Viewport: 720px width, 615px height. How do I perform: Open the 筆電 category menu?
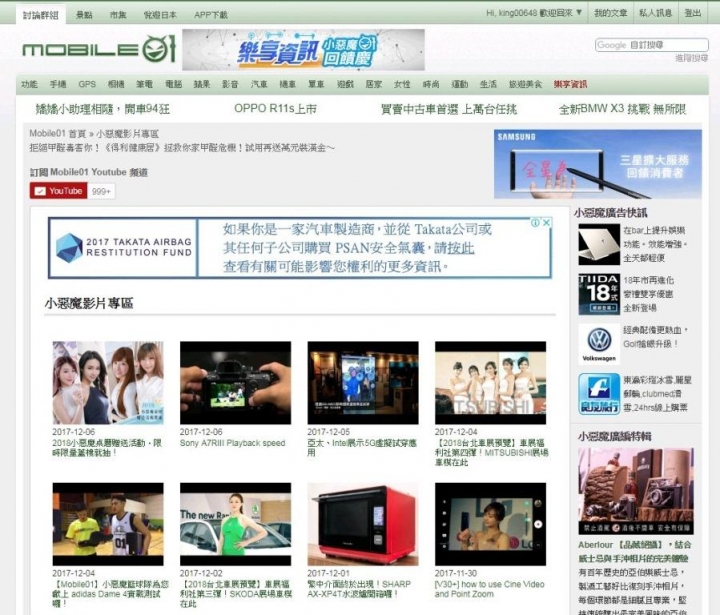pos(145,84)
